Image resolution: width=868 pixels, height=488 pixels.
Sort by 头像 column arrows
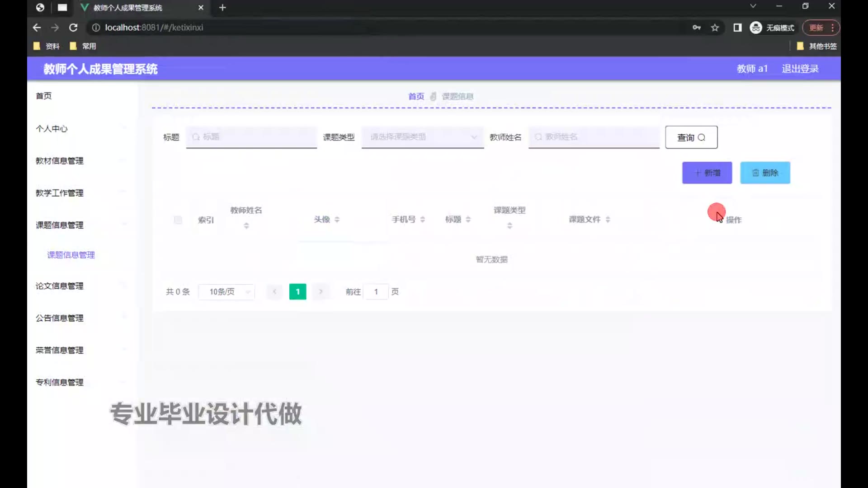tap(337, 220)
